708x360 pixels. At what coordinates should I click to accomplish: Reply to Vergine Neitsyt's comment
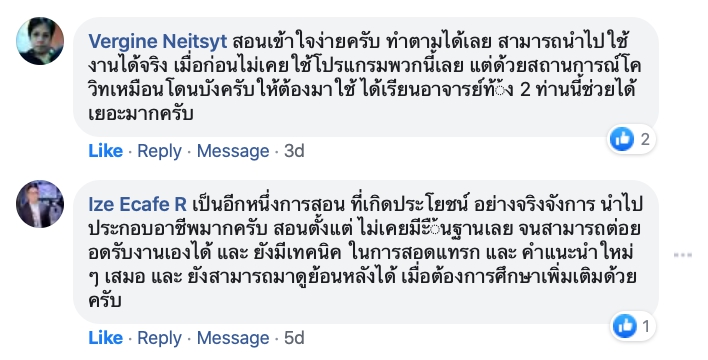click(159, 151)
